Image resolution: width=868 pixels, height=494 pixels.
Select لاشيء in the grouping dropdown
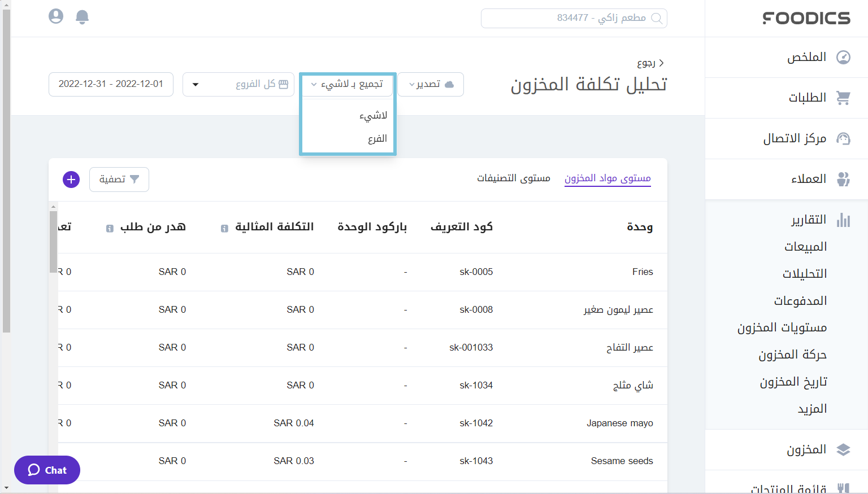(x=375, y=115)
